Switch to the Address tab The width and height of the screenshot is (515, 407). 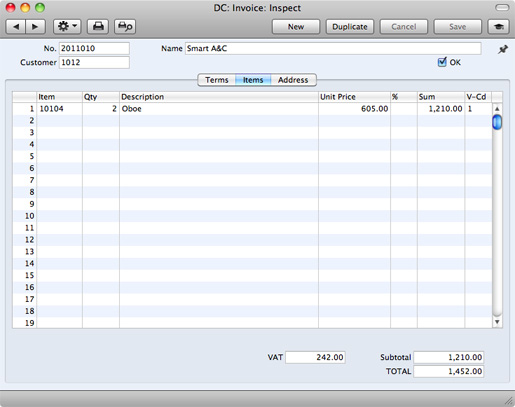[293, 80]
